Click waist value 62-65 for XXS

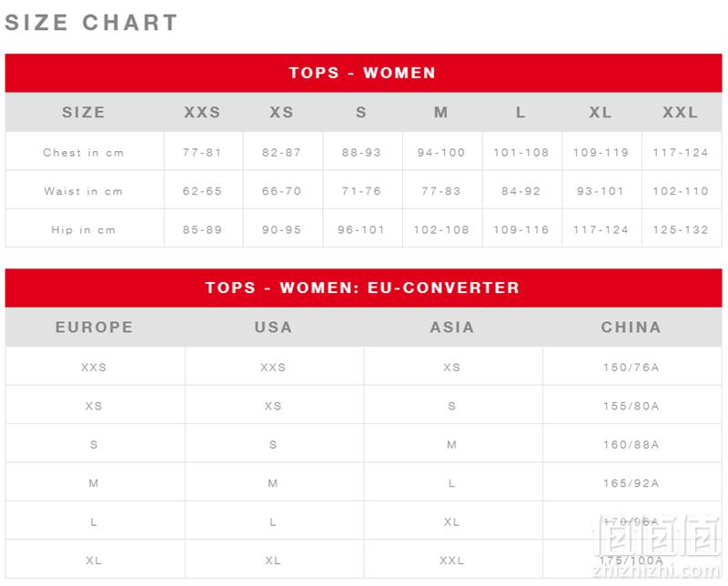pos(202,191)
